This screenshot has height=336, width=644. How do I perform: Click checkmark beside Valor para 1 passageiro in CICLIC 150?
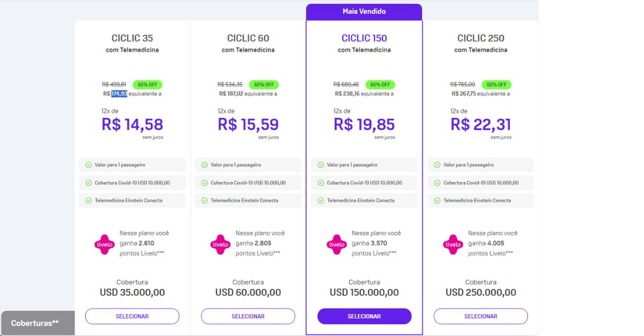(321, 165)
